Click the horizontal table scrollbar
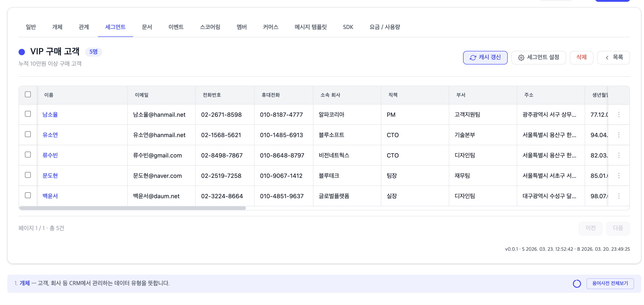Viewport: 644px width, 305px height. point(132,208)
